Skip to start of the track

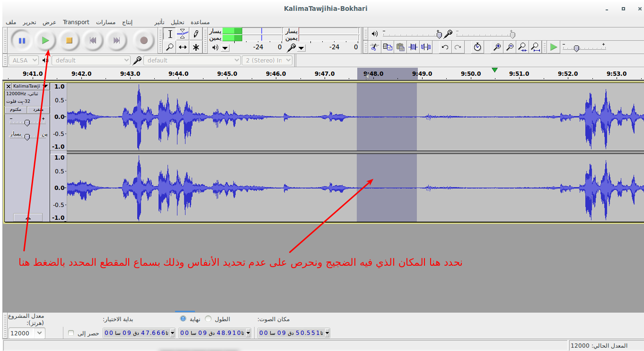click(x=93, y=40)
